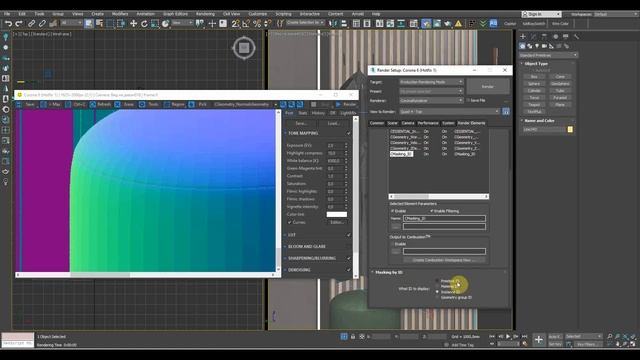Activate the Select and Scale tool
The width and height of the screenshot is (640, 360).
coord(155,24)
